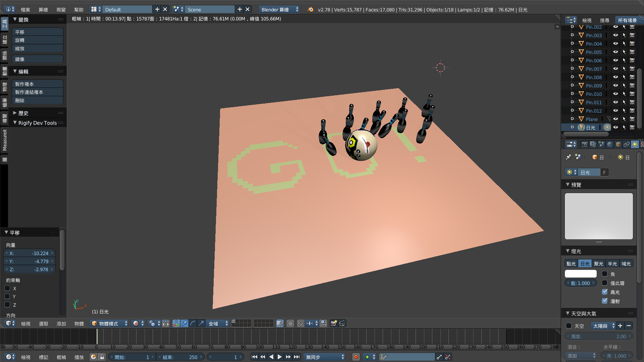Toggle the Z constraint axis checkbox
The image size is (644, 362).
coord(7,305)
